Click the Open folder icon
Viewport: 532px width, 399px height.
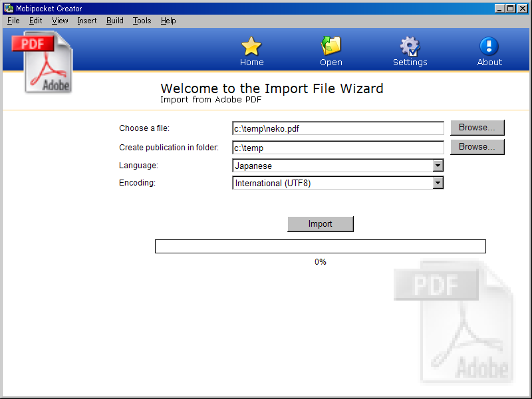tap(331, 45)
